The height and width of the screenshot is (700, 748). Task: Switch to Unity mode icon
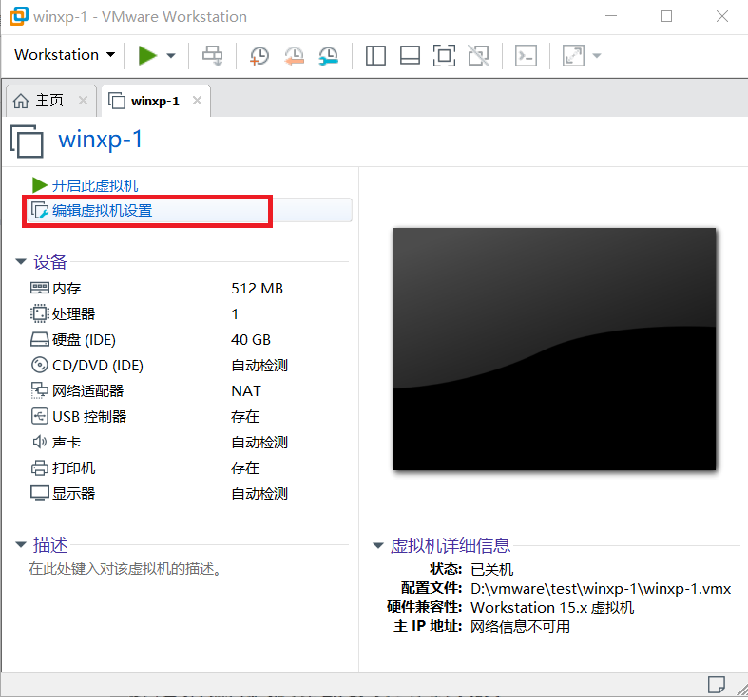point(478,55)
